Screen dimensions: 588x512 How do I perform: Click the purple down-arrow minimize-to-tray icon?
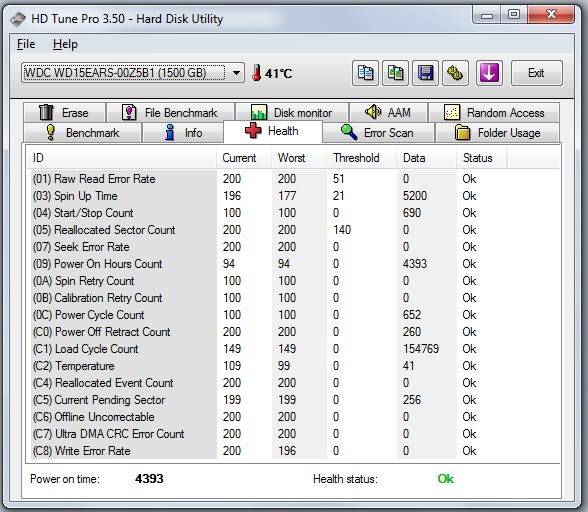click(489, 73)
